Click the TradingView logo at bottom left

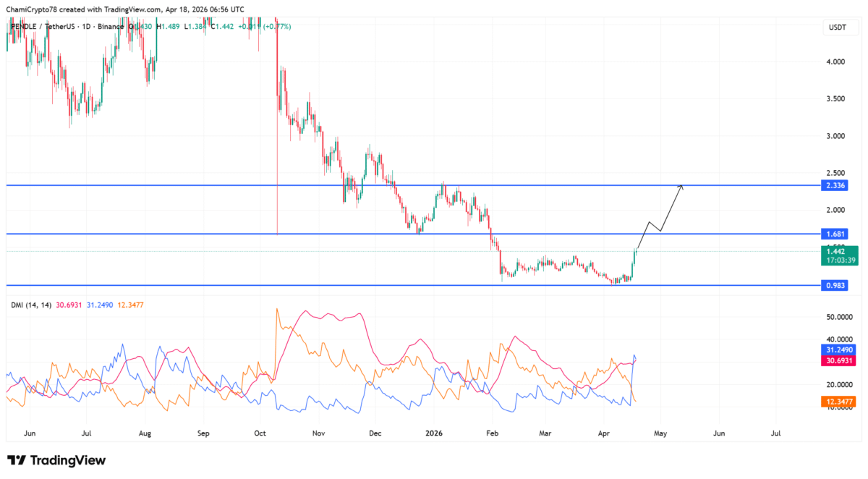tap(56, 460)
